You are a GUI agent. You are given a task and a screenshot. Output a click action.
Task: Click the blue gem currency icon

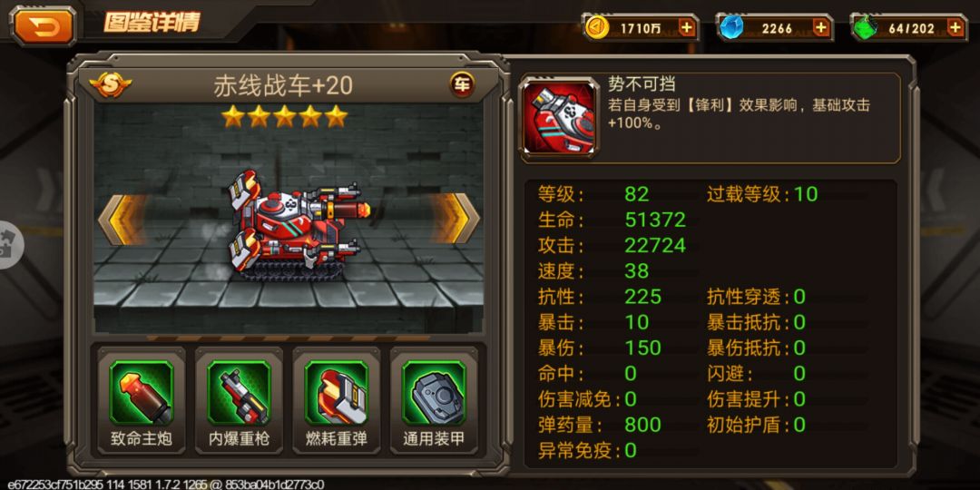point(730,28)
